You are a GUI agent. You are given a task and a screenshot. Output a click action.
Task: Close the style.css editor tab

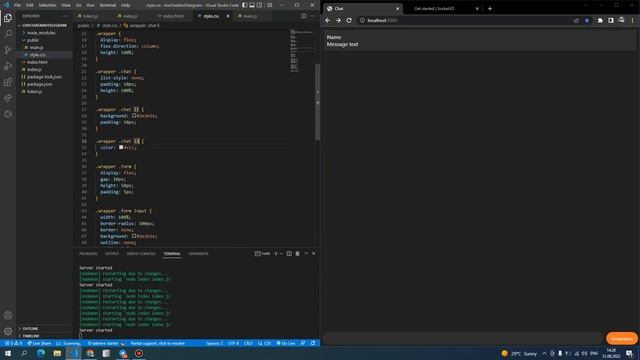[x=228, y=16]
